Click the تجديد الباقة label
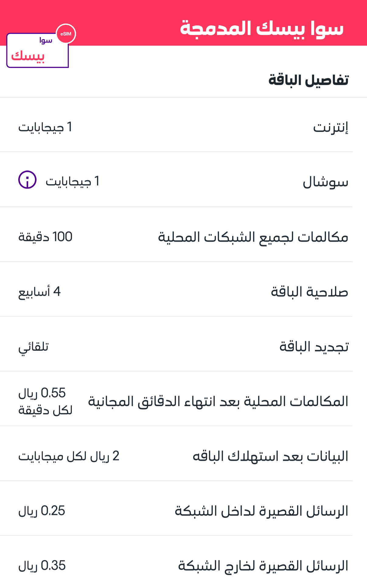The width and height of the screenshot is (367, 588). 314,347
